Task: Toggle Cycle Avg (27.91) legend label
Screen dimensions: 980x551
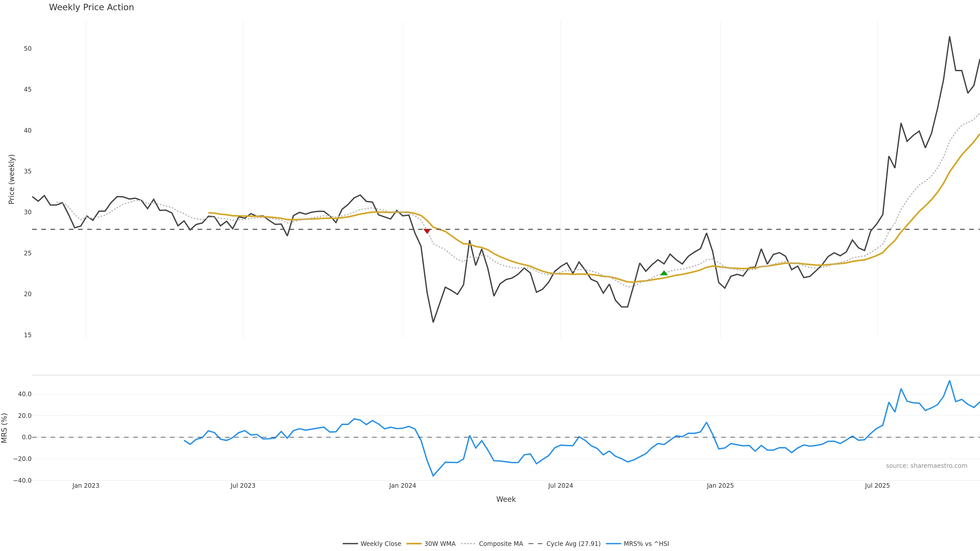Action: click(573, 544)
